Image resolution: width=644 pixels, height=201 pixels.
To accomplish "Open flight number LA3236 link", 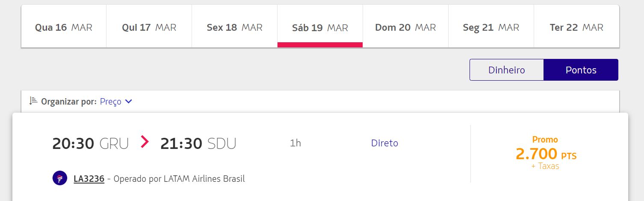I will coord(89,178).
